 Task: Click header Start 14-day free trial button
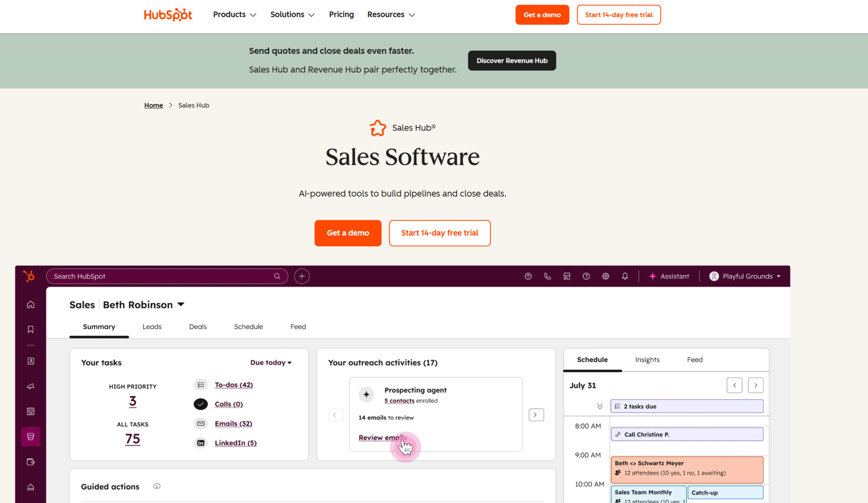tap(619, 15)
